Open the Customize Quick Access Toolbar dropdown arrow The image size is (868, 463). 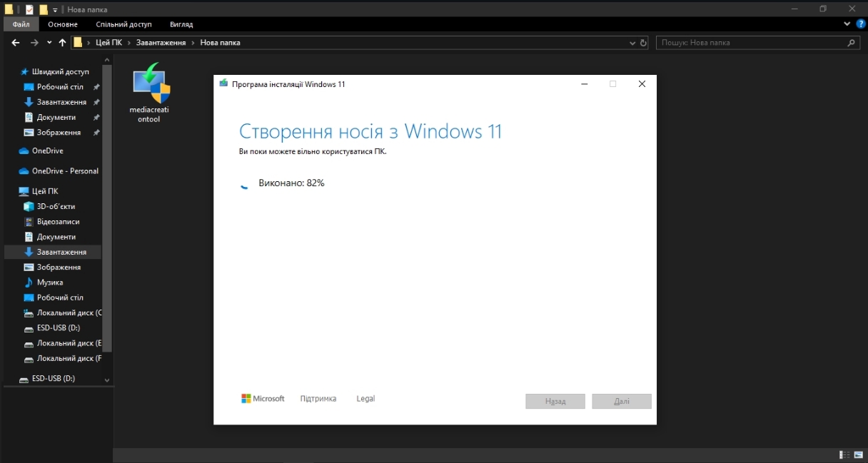point(55,10)
